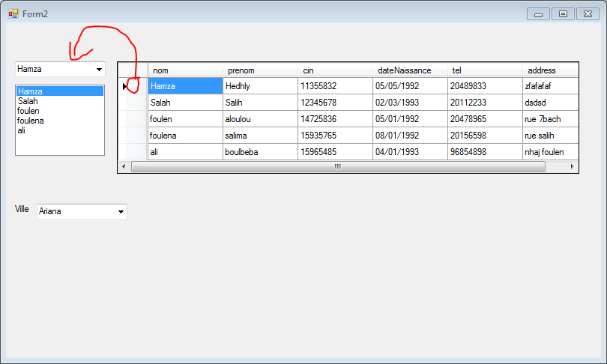
Task: Select foulena in the list box
Action: click(x=60, y=121)
